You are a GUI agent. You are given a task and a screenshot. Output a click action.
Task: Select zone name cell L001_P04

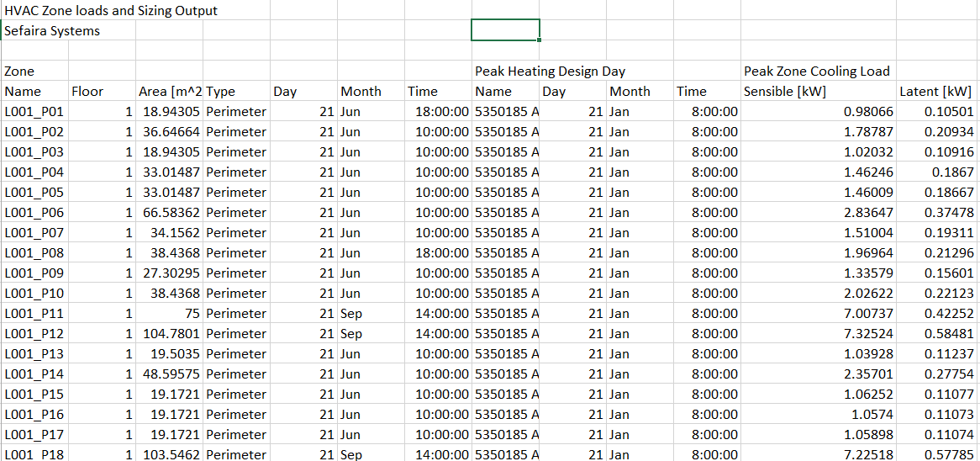point(35,172)
